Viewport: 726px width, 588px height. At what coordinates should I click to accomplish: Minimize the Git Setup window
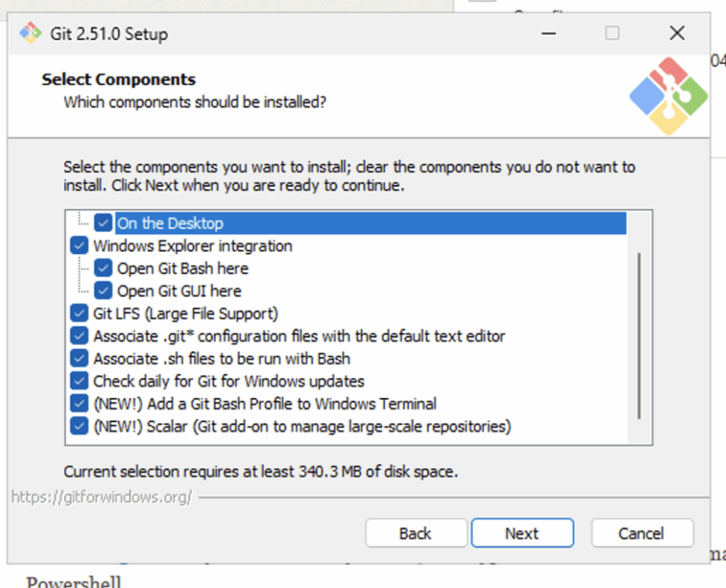click(x=547, y=33)
